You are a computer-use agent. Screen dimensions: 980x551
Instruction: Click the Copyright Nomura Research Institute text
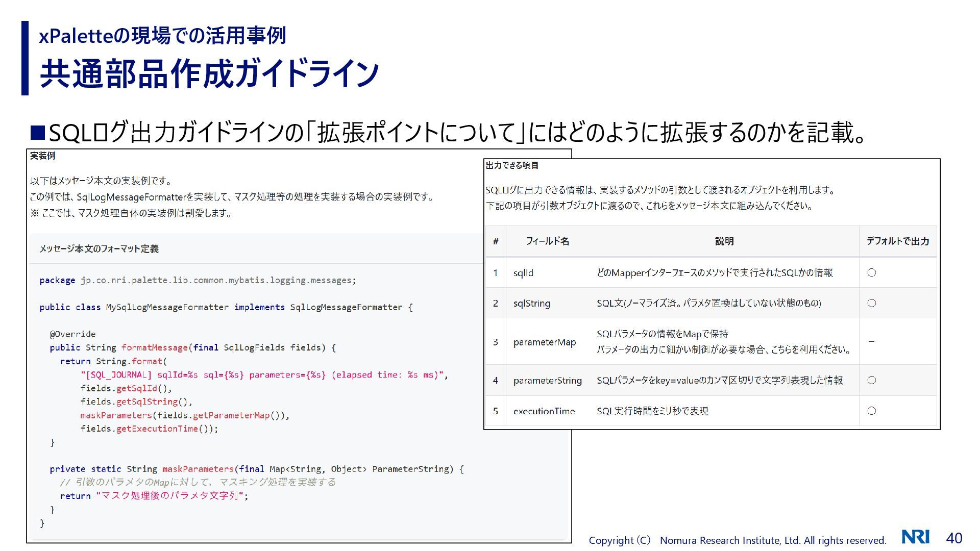737,540
